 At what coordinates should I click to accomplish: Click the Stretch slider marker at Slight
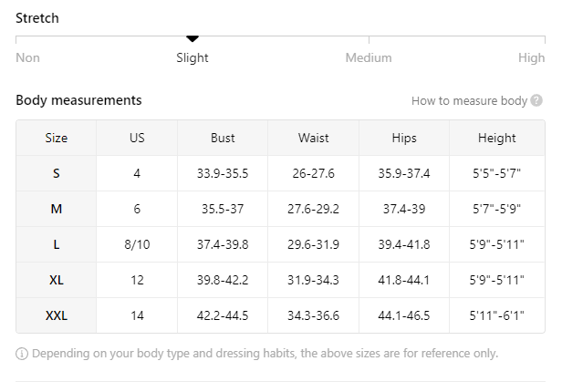point(192,38)
